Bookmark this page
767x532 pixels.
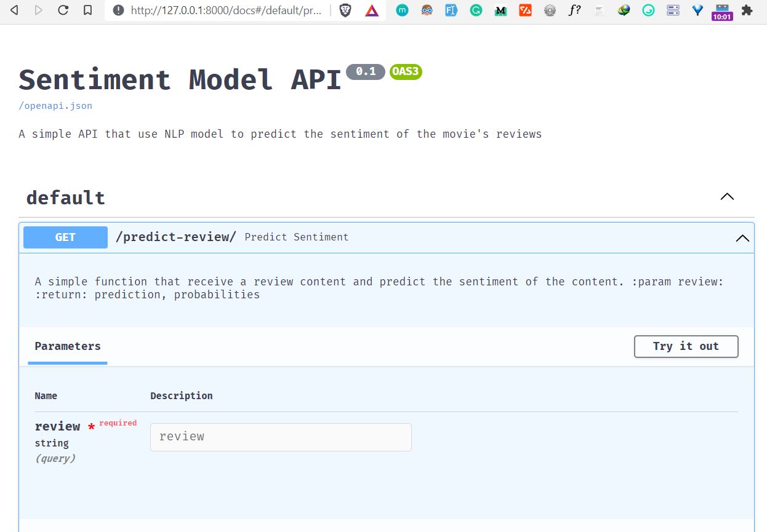88,10
